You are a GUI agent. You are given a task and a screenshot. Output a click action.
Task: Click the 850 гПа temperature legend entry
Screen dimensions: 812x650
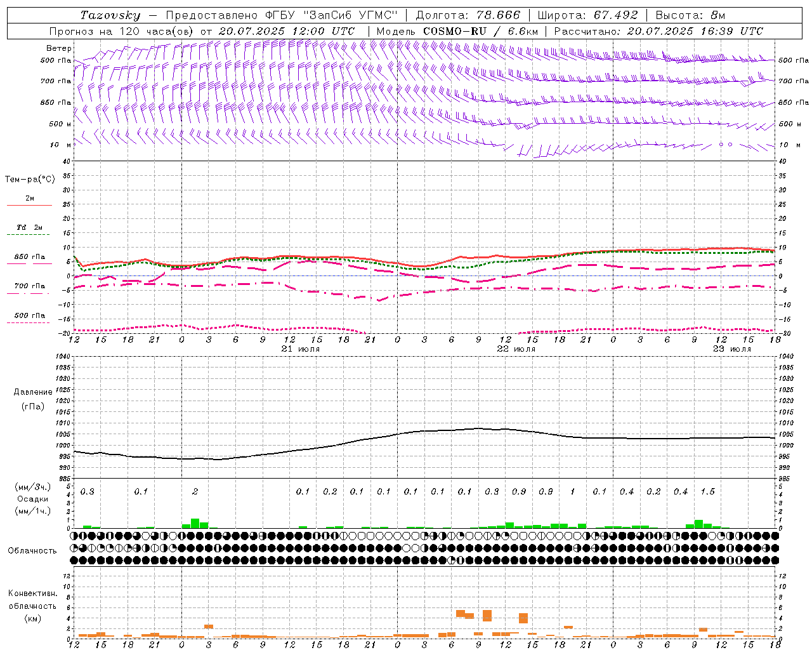tap(29, 257)
